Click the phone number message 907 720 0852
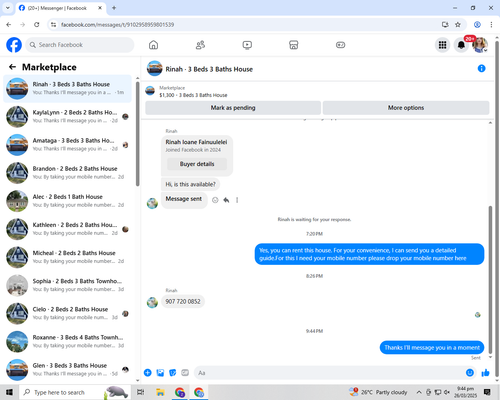This screenshot has height=400, width=500. (x=183, y=301)
